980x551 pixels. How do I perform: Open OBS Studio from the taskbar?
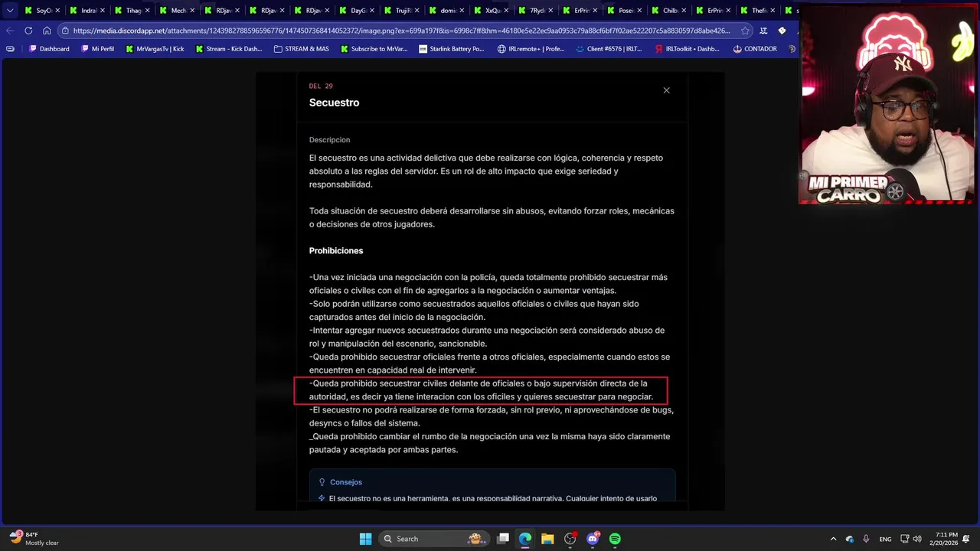[570, 539]
